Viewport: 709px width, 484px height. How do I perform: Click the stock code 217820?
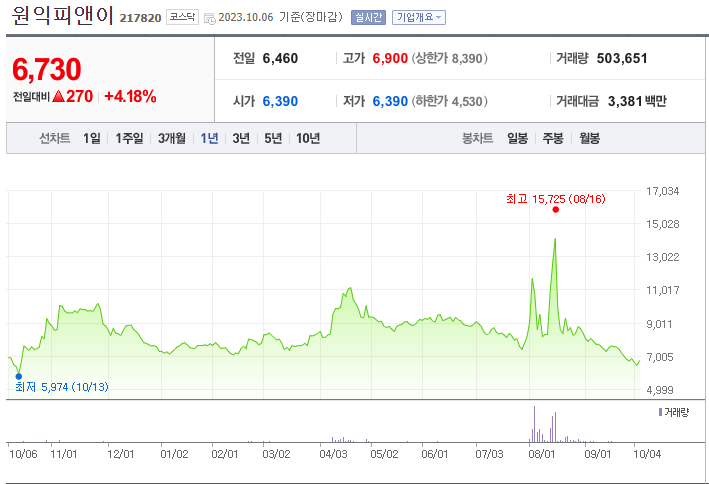click(x=140, y=18)
